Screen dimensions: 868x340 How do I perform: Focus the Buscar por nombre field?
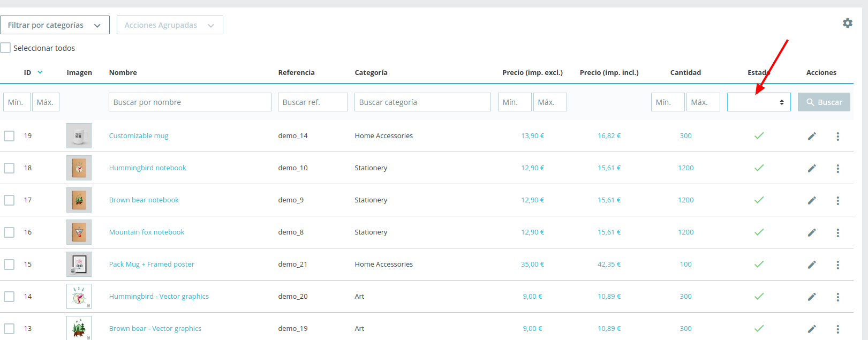[190, 102]
